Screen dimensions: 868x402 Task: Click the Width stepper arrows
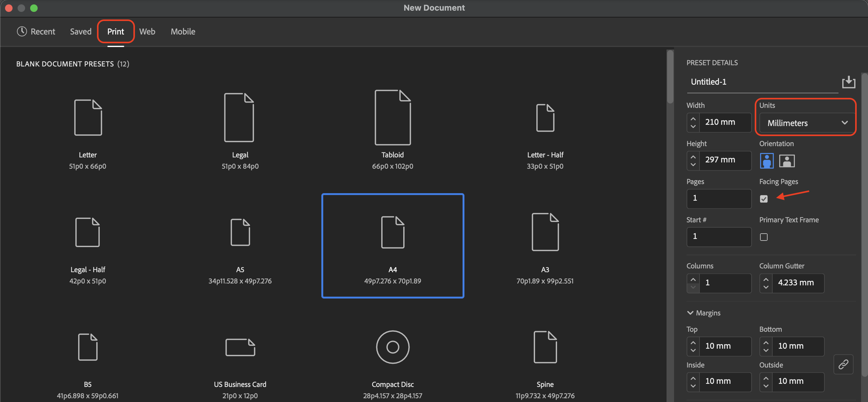693,123
